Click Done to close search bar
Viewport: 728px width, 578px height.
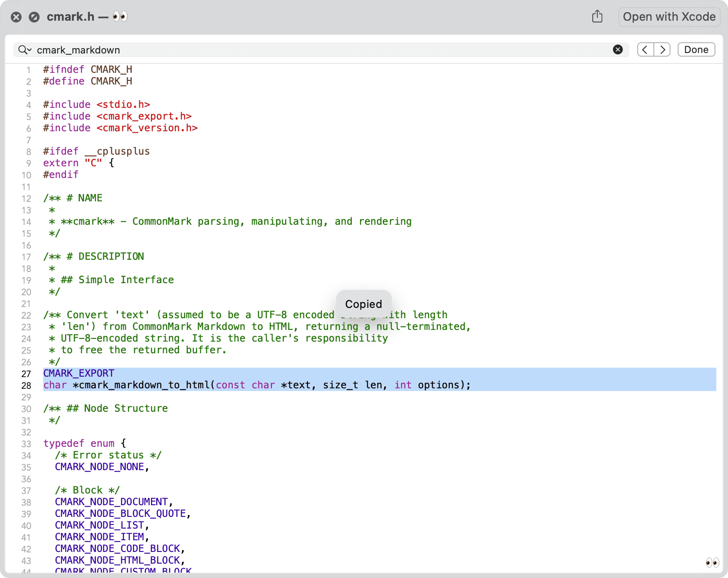coord(696,50)
